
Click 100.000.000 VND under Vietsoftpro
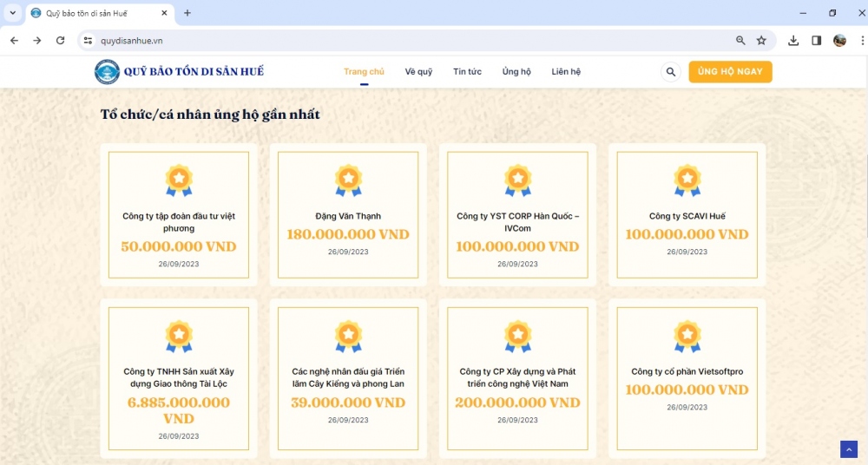[687, 390]
